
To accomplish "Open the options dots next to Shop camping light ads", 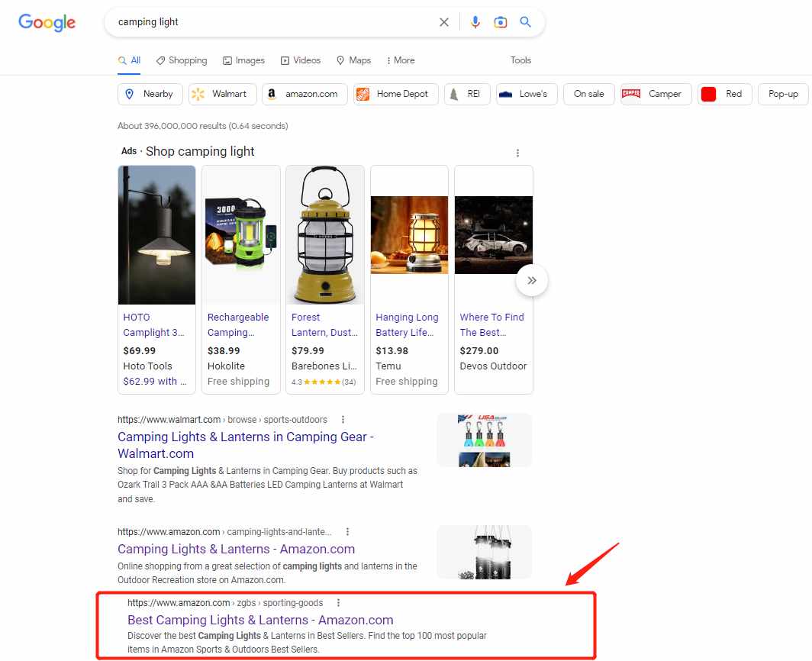I will 517,153.
